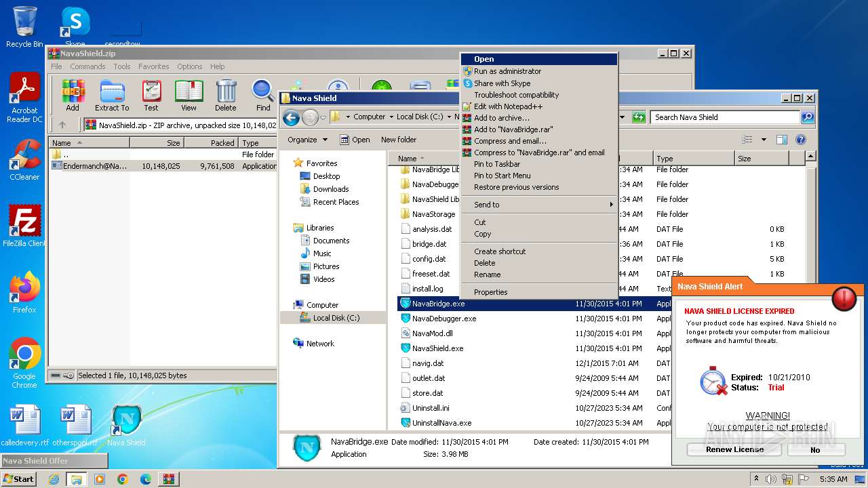
Task: Expand Computer breadcrumb dropdown in address bar
Action: 391,117
